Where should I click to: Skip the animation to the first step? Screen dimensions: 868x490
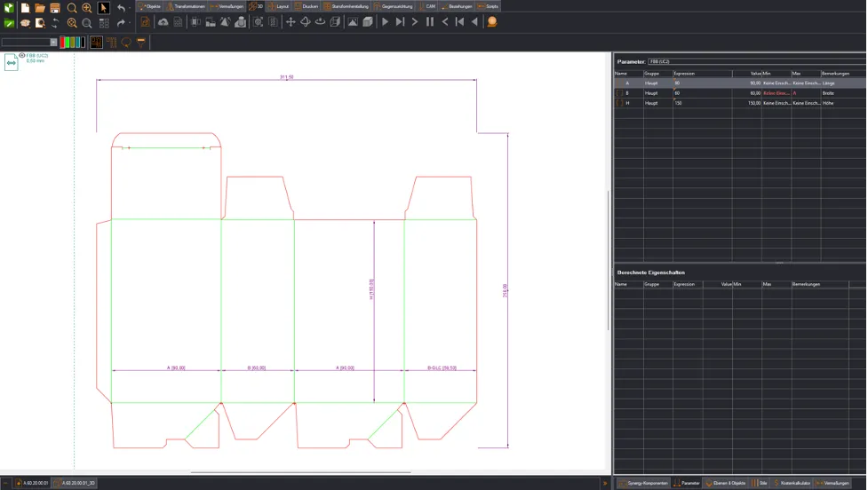coord(459,22)
